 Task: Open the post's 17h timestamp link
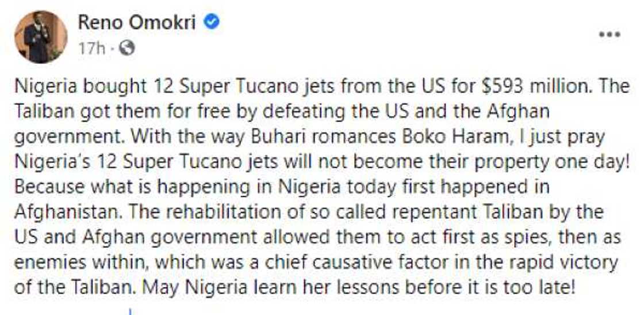click(91, 49)
